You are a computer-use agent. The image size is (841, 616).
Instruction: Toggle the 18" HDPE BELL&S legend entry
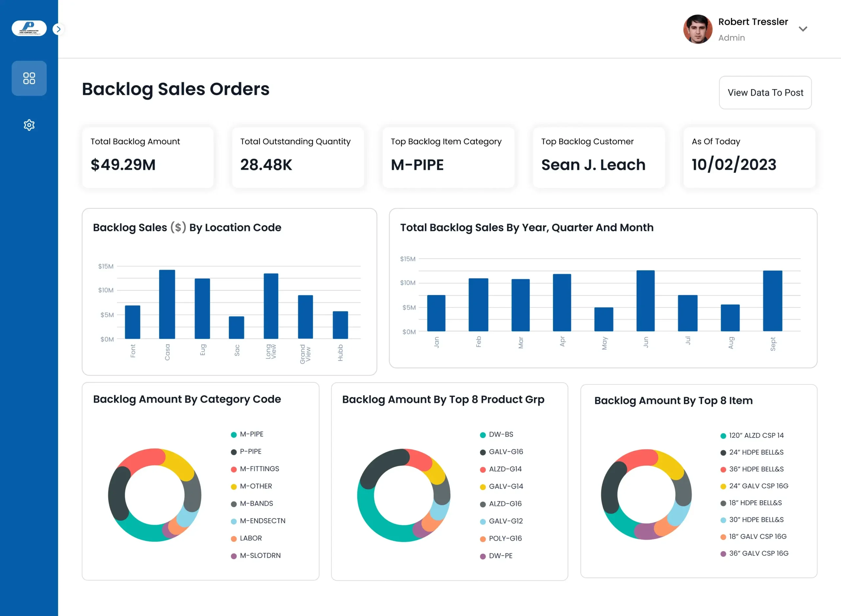pos(751,503)
